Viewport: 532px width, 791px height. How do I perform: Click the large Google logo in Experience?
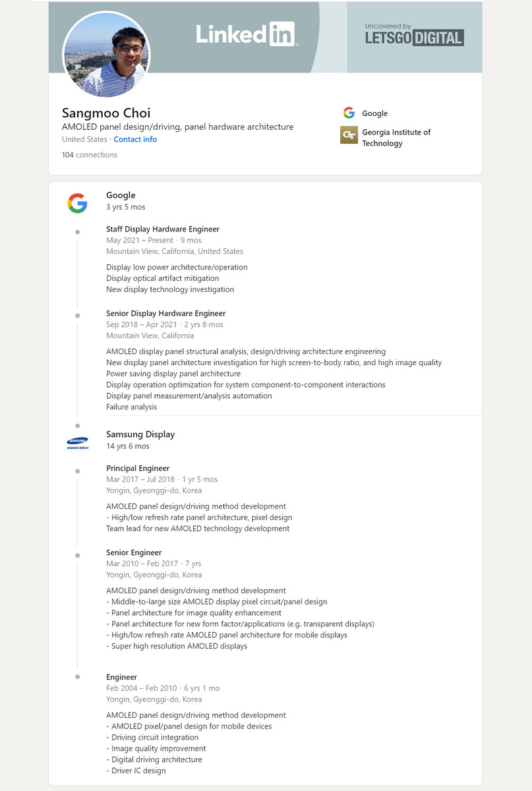(77, 203)
